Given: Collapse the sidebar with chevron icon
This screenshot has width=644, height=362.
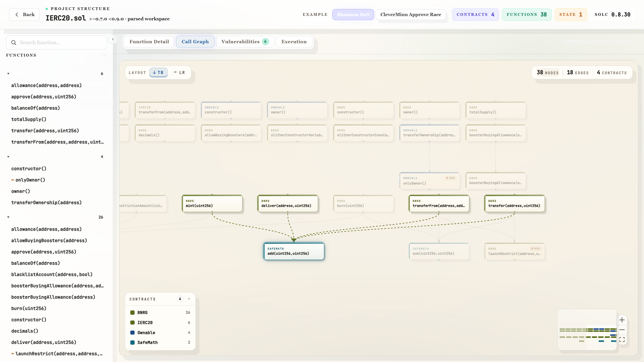Looking at the screenshot, I should (113, 39).
